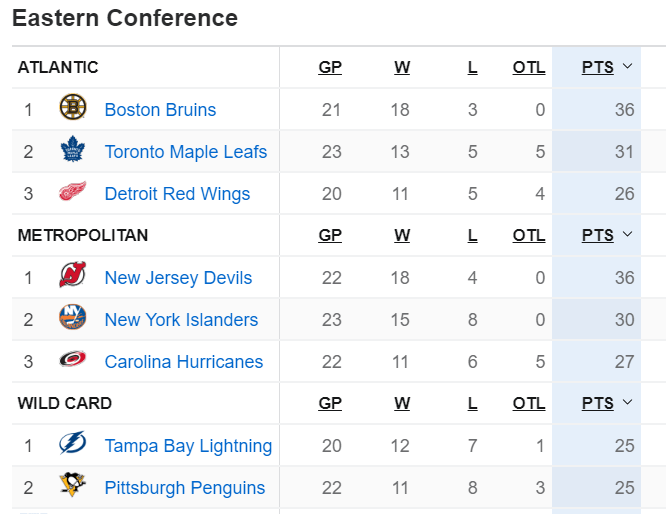This screenshot has height=514, width=666.
Task: Click the Tampa Bay Lightning logo
Action: [x=73, y=444]
